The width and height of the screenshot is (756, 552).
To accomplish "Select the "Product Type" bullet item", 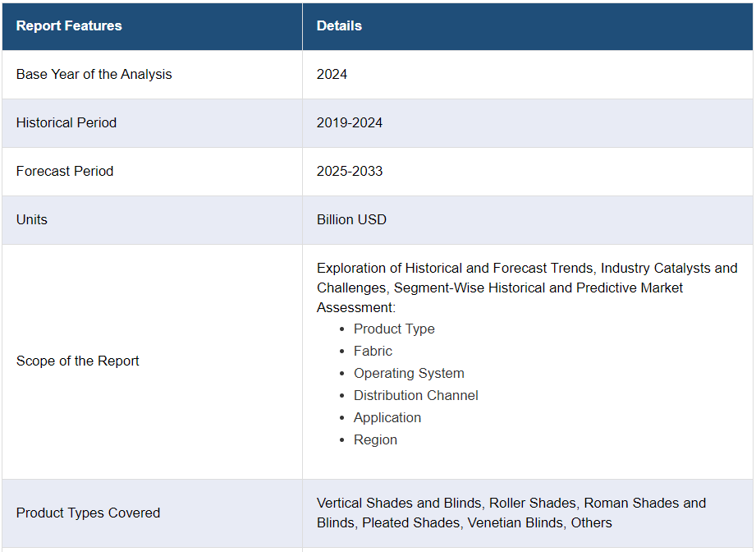I will 394,329.
